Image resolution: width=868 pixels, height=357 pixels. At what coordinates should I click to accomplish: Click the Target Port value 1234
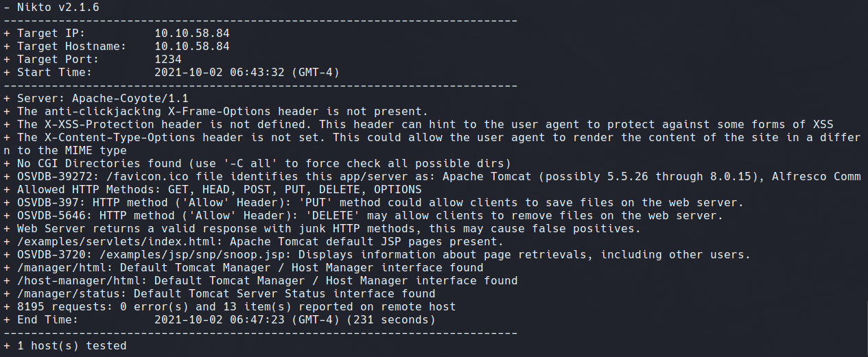[168, 59]
